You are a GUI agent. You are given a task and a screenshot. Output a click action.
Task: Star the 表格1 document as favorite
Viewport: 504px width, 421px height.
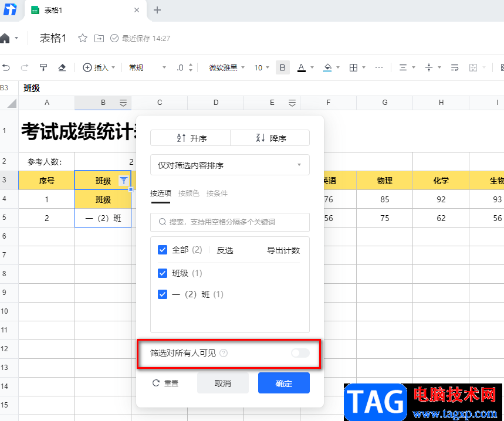[83, 38]
